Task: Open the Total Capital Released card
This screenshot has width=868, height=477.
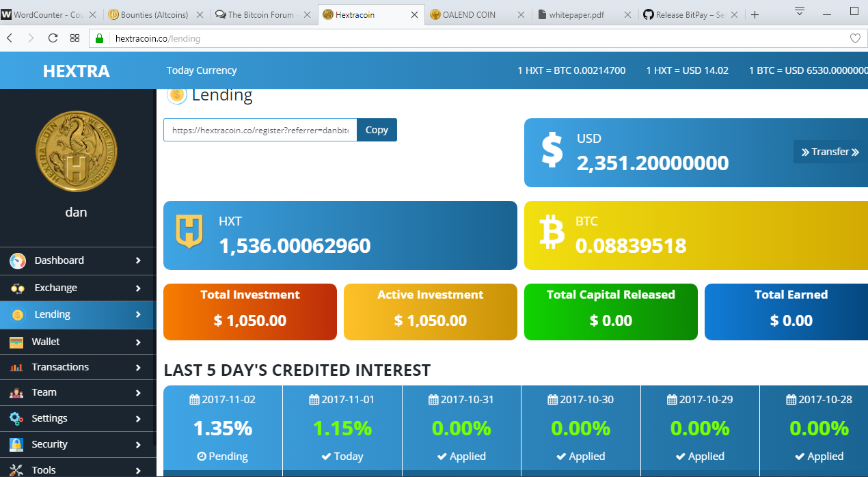Action: point(611,312)
